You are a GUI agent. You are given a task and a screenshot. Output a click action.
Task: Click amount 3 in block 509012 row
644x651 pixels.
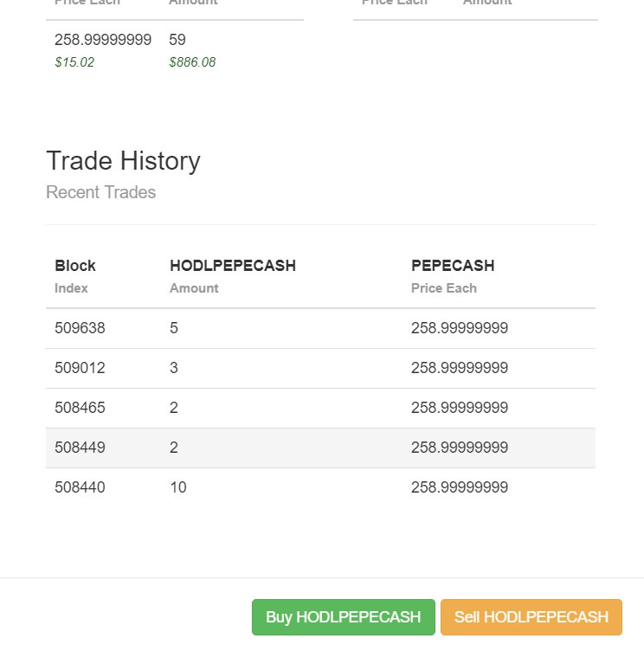[x=174, y=368]
